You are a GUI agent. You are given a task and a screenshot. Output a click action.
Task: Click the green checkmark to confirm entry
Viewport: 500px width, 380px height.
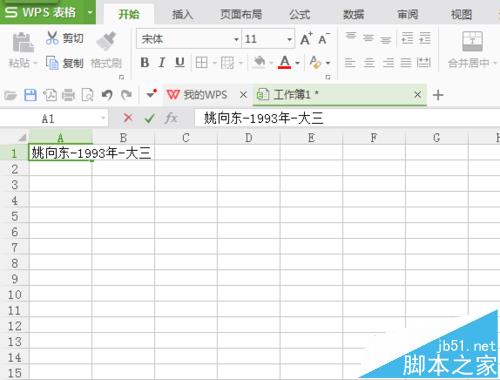click(x=150, y=118)
